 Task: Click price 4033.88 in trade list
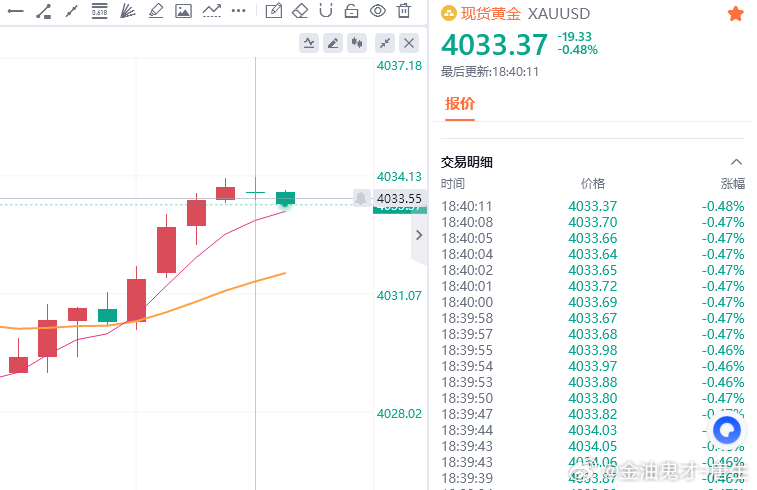pyautogui.click(x=593, y=382)
